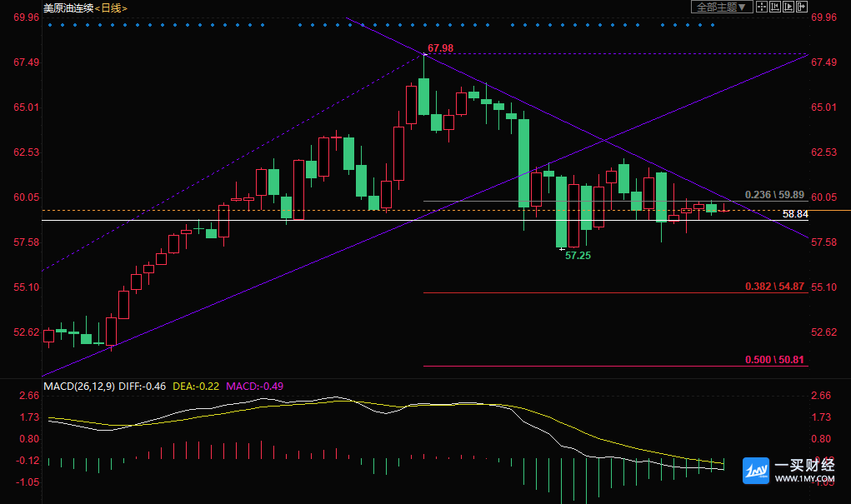The height and width of the screenshot is (504, 851).
Task: Click the axis jump-to-start chart icon
Action: coord(775,7)
